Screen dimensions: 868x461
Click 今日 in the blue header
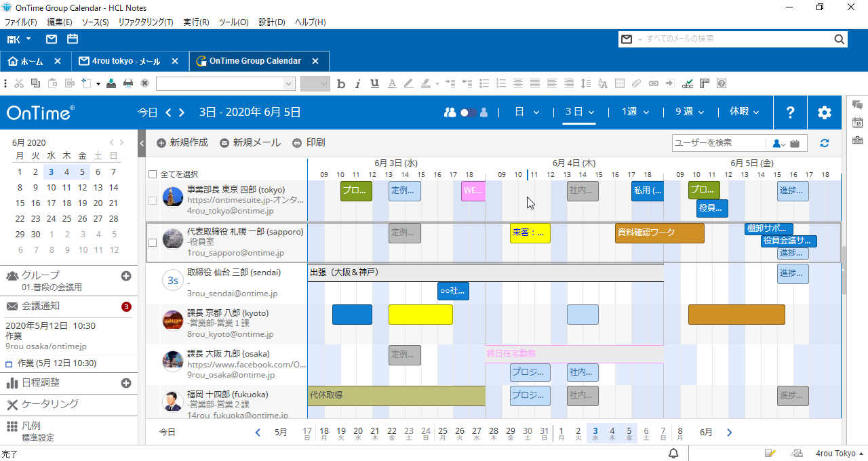(147, 113)
